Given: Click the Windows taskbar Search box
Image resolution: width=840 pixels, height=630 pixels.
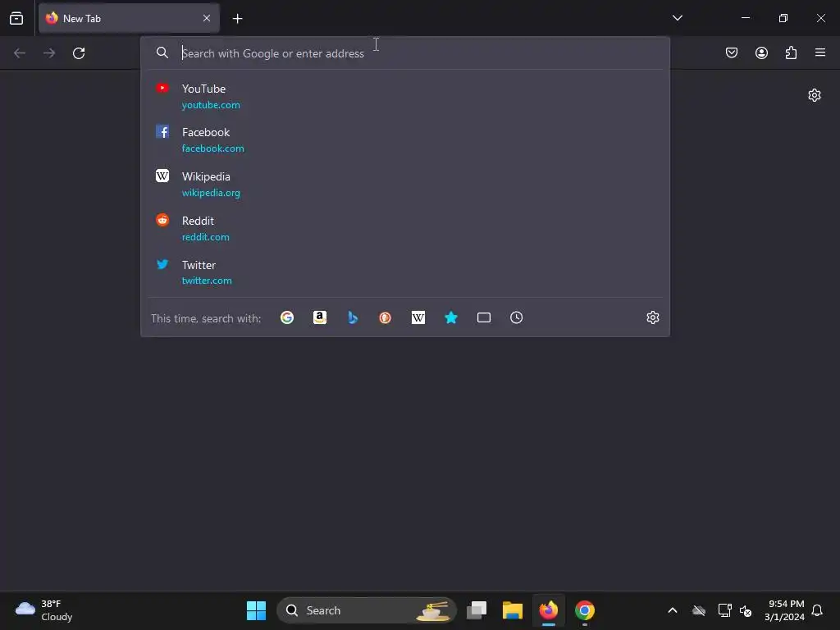Looking at the screenshot, I should [367, 610].
